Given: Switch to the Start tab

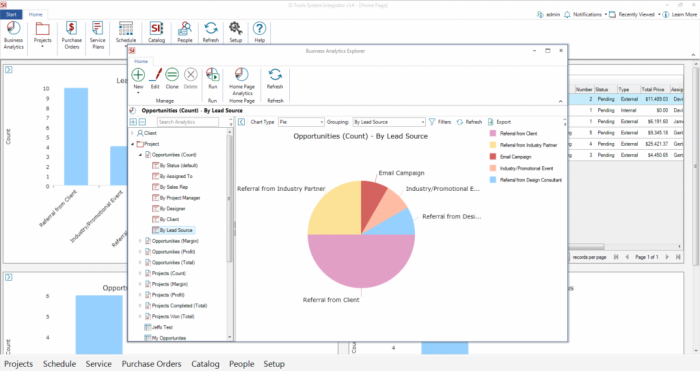Looking at the screenshot, I should point(11,14).
